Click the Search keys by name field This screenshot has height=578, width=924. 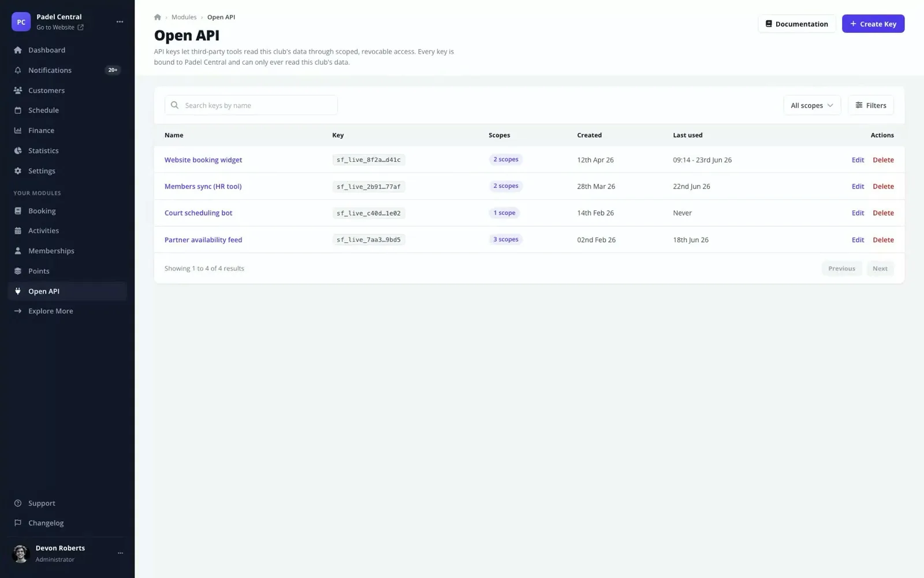pyautogui.click(x=251, y=105)
